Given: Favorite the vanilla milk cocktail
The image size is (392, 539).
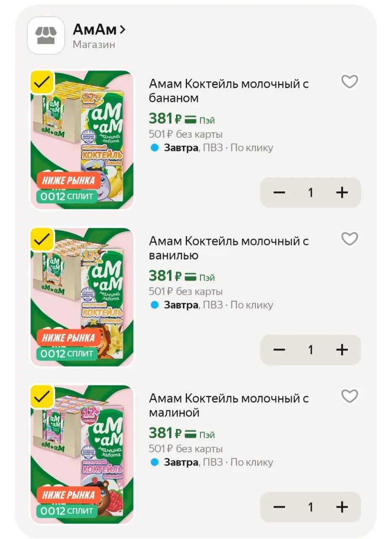Looking at the screenshot, I should tap(349, 239).
